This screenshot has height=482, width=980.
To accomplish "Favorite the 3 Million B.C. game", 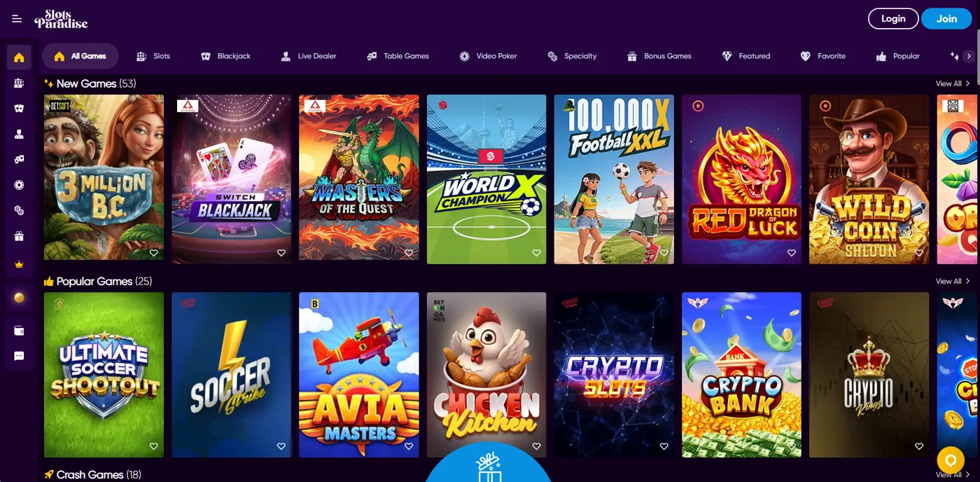I will tap(153, 253).
